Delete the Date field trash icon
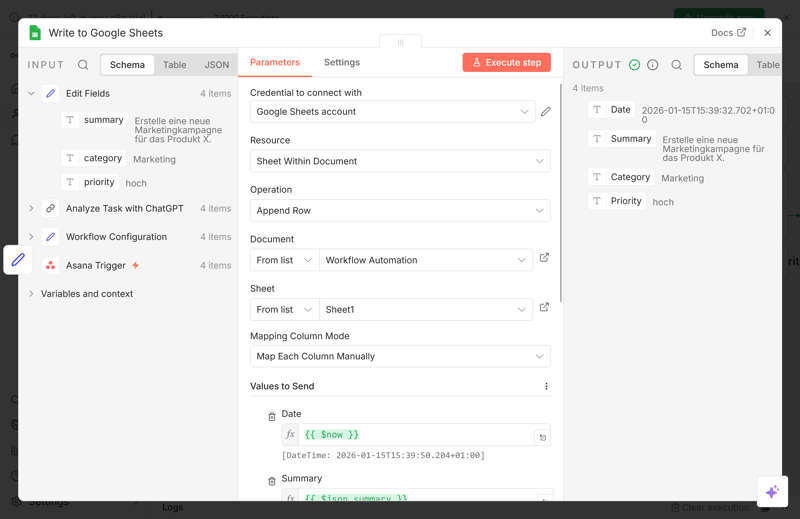The image size is (800, 519). [x=272, y=416]
